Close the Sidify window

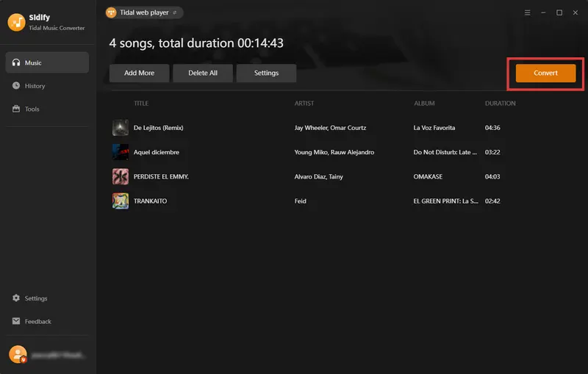pyautogui.click(x=576, y=12)
